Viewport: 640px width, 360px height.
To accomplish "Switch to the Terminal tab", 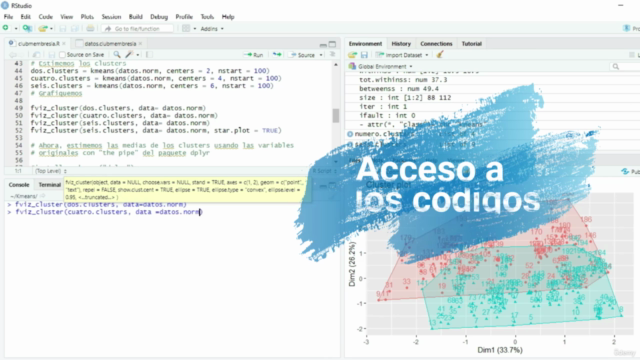I will pos(49,185).
